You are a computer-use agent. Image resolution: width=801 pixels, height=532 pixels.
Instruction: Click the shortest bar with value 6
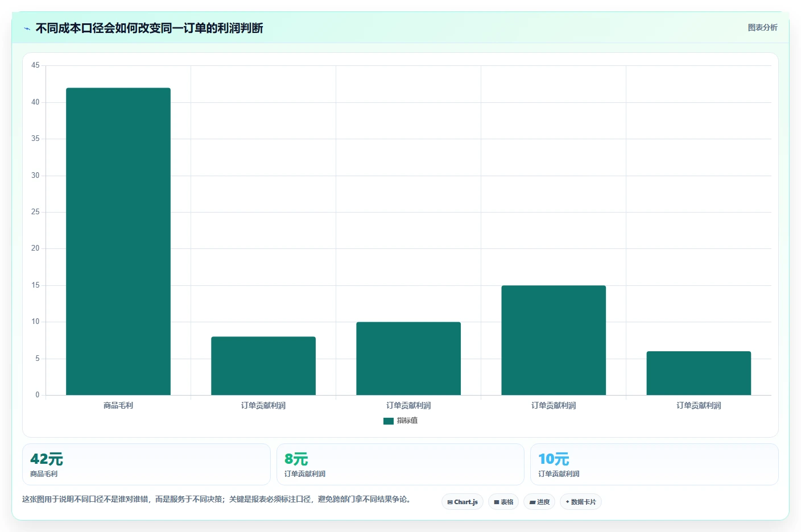point(699,373)
